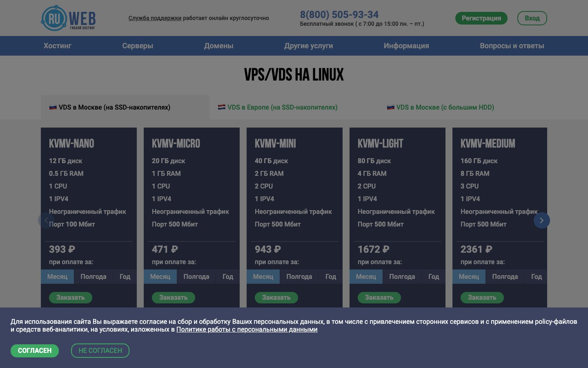Screen dimensions: 588x368
Task: Click 20 ГБ диск in KVMV-MICRO
Action: 168,161
